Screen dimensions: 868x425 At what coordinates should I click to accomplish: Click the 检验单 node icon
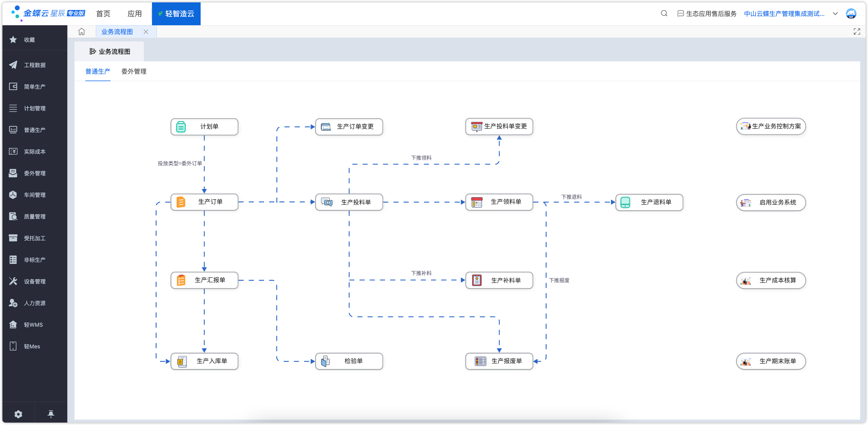[x=325, y=361]
